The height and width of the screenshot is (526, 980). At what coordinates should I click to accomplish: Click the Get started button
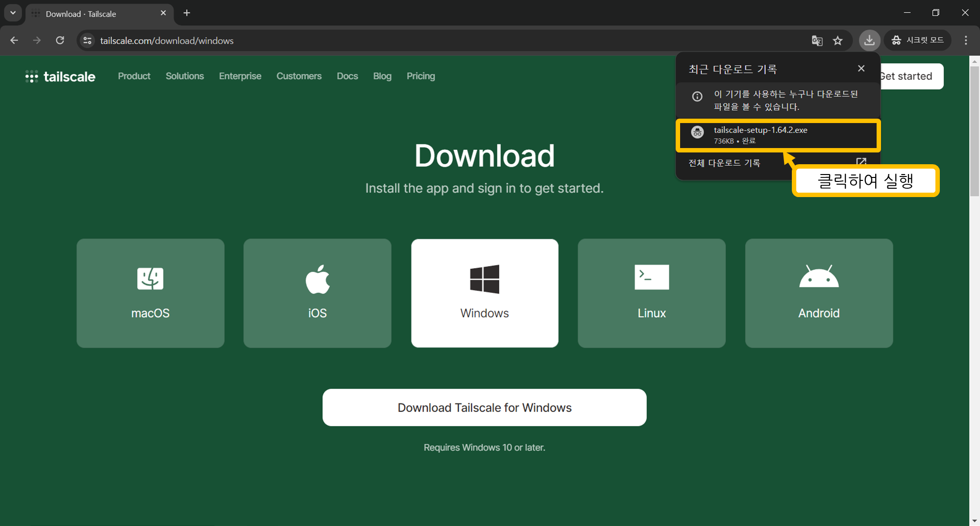[x=911, y=76]
